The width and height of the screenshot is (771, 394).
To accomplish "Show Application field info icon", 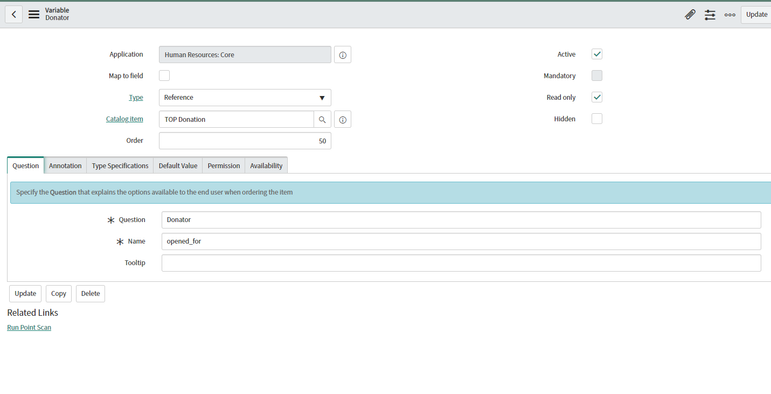I will point(343,55).
